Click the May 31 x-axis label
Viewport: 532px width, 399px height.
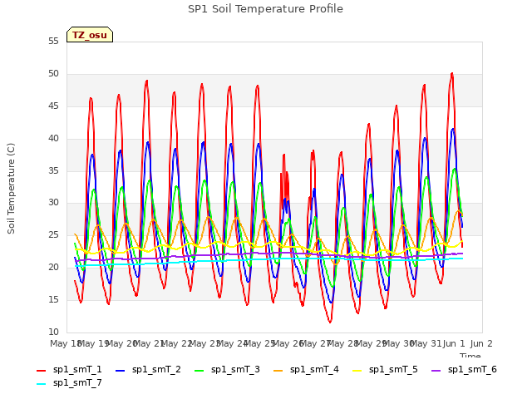click(426, 343)
